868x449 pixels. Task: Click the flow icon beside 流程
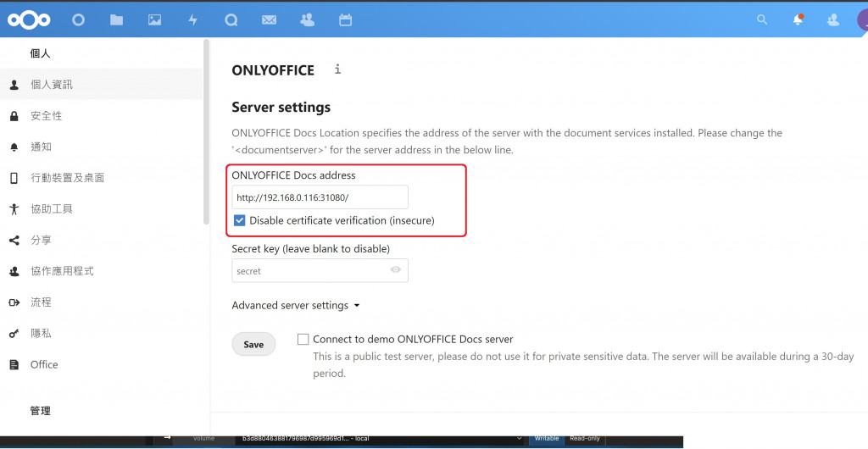(x=14, y=302)
